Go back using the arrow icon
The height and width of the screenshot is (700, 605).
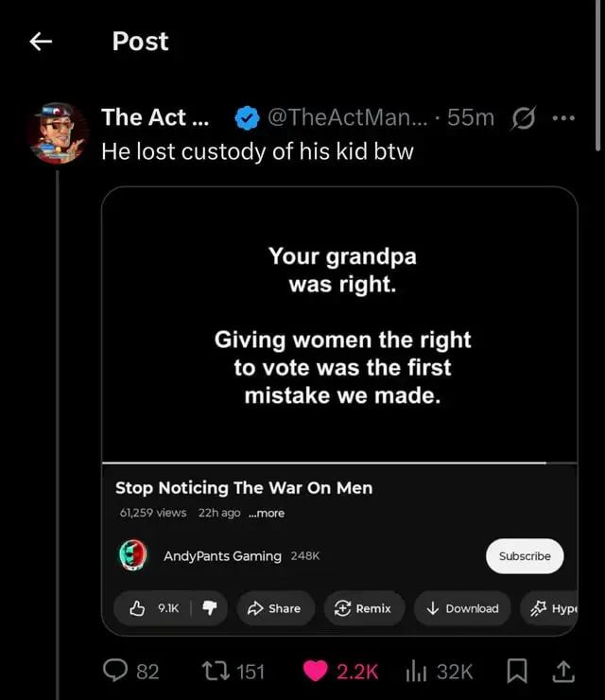pyautogui.click(x=39, y=41)
